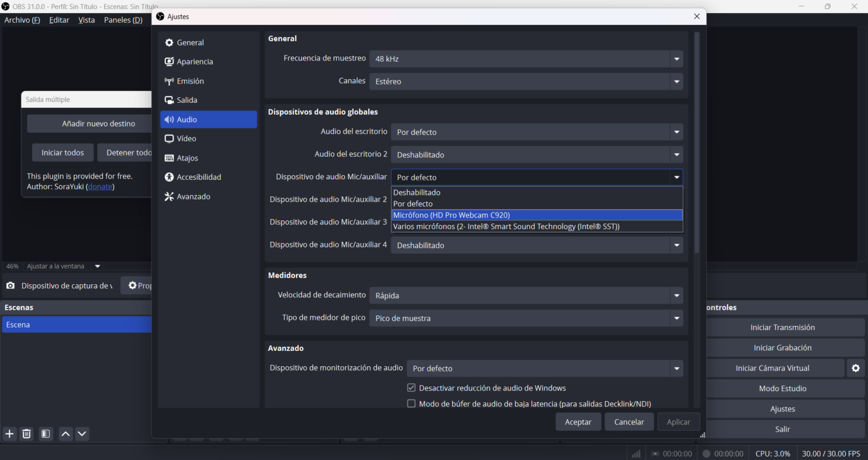Click the remove scene trash icon
Screen dimensions: 868x460
(27, 434)
